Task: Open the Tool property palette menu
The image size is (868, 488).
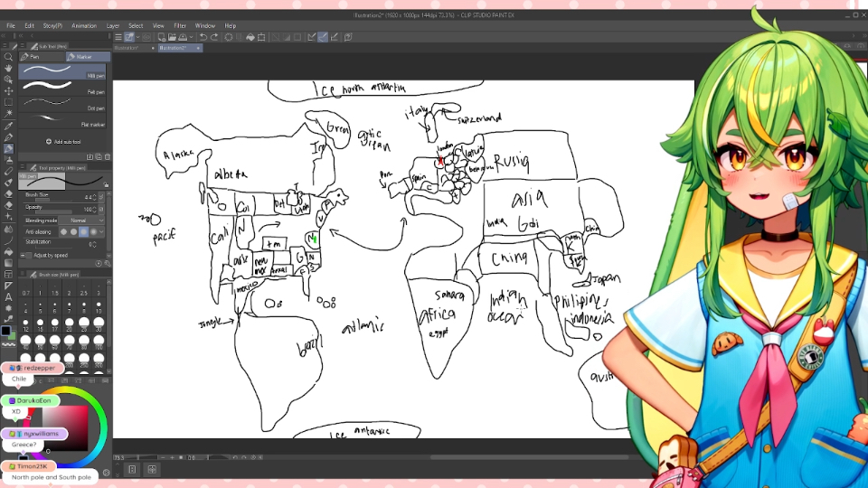Action: (23, 167)
